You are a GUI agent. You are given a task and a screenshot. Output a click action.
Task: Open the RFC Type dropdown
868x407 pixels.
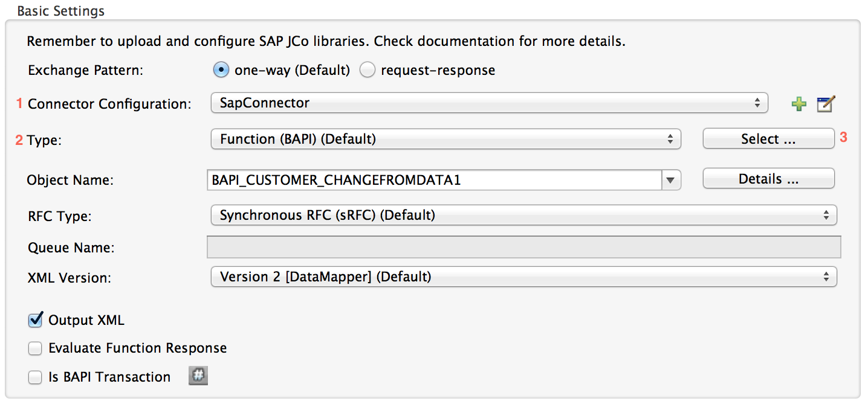523,215
